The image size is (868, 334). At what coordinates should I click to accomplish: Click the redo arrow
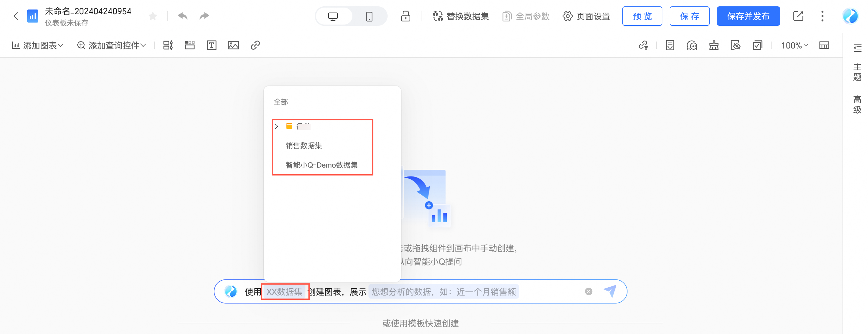[204, 16]
